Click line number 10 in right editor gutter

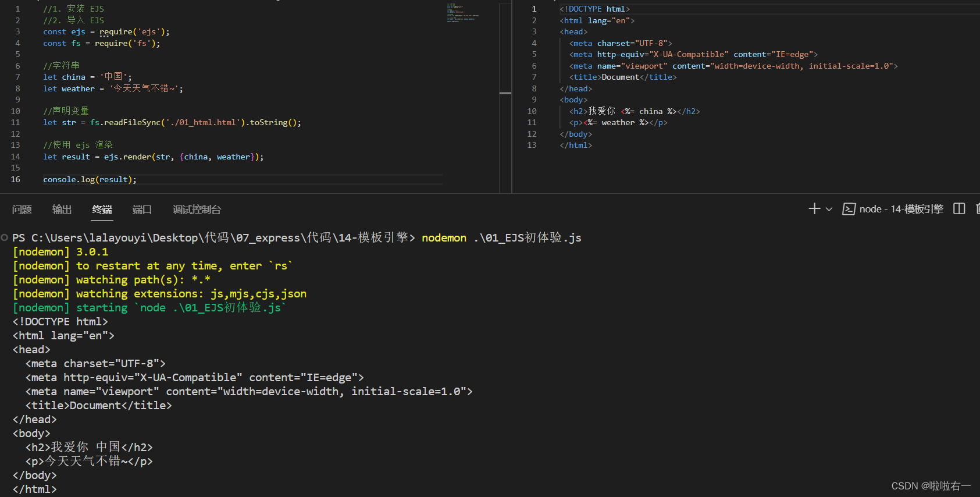[x=532, y=111]
